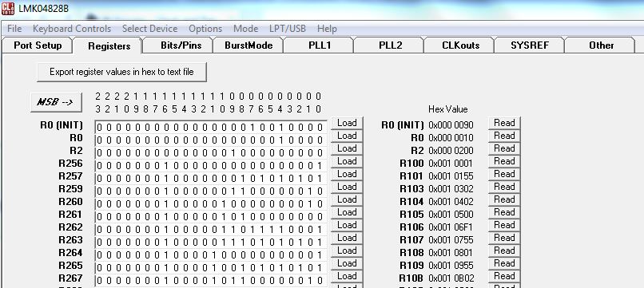Image resolution: width=644 pixels, height=288 pixels.
Task: Read the R104 hex value
Action: pos(504,199)
